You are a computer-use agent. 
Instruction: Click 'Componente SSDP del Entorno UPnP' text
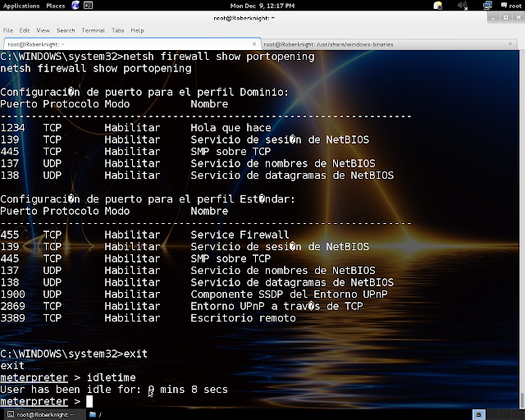click(x=289, y=294)
